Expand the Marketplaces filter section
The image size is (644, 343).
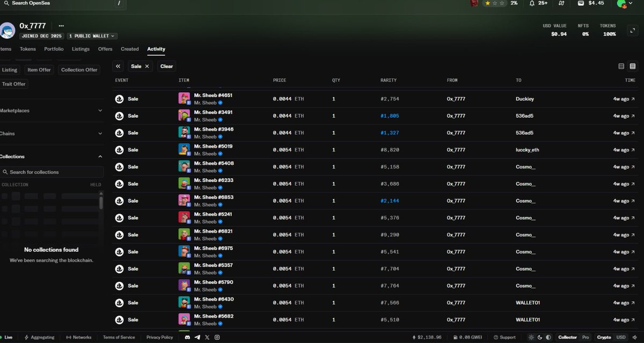coord(52,111)
